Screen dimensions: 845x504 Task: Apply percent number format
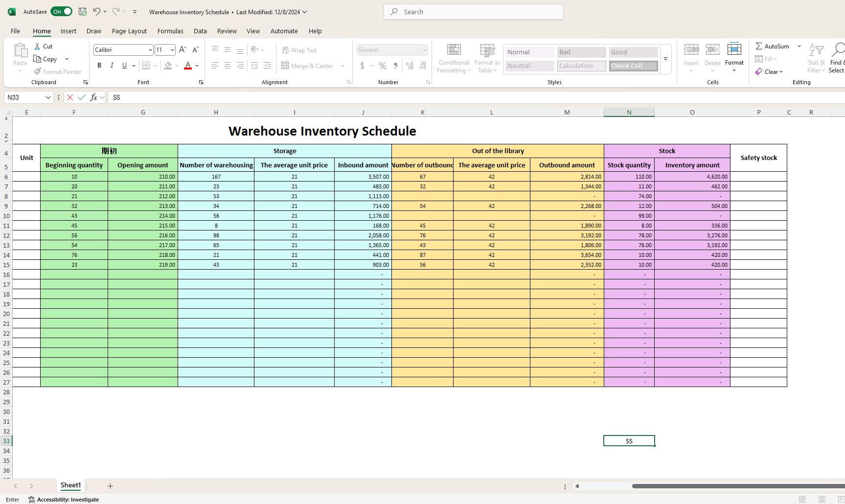pos(382,66)
